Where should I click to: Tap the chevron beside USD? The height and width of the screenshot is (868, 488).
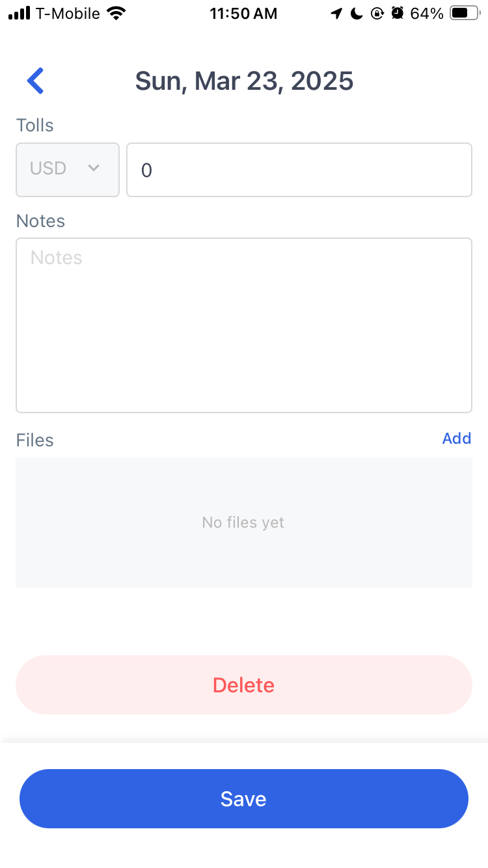tap(94, 168)
